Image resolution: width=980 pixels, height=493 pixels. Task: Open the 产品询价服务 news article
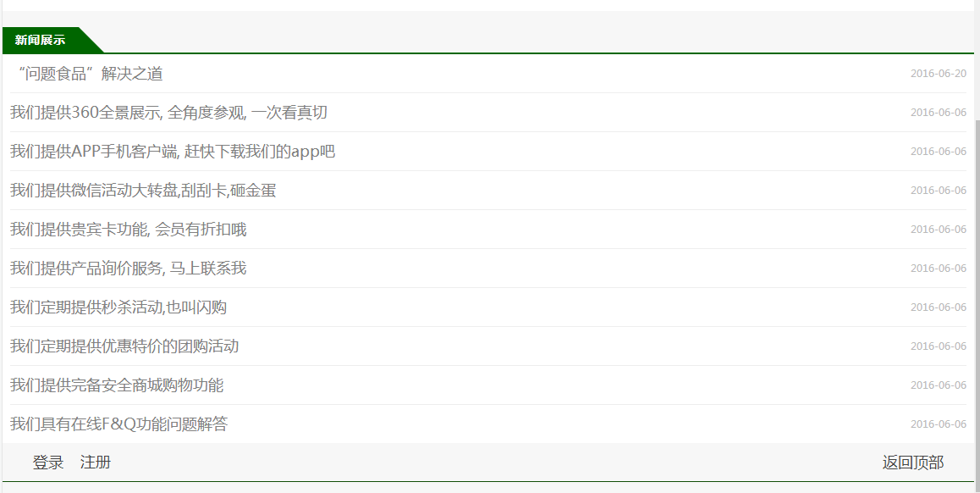pos(128,269)
